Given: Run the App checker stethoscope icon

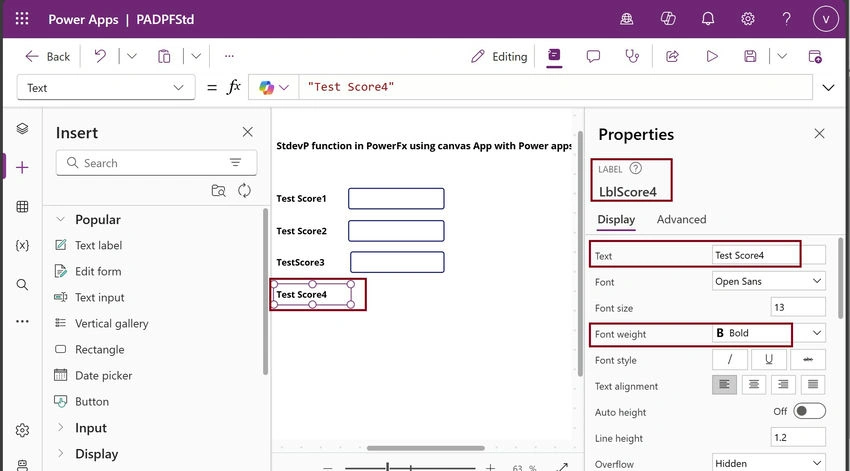Looking at the screenshot, I should click(x=632, y=56).
